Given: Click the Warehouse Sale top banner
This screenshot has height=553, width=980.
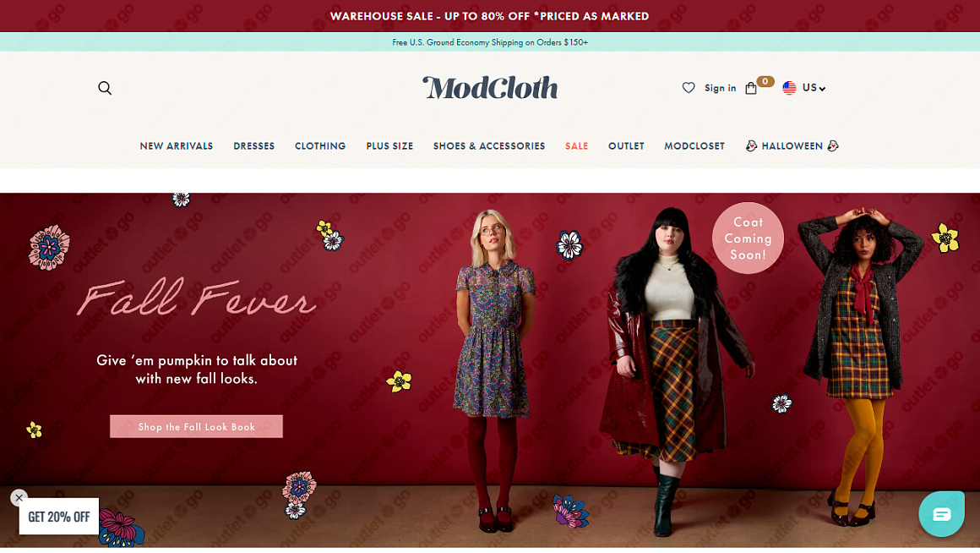Looking at the screenshot, I should pyautogui.click(x=490, y=16).
